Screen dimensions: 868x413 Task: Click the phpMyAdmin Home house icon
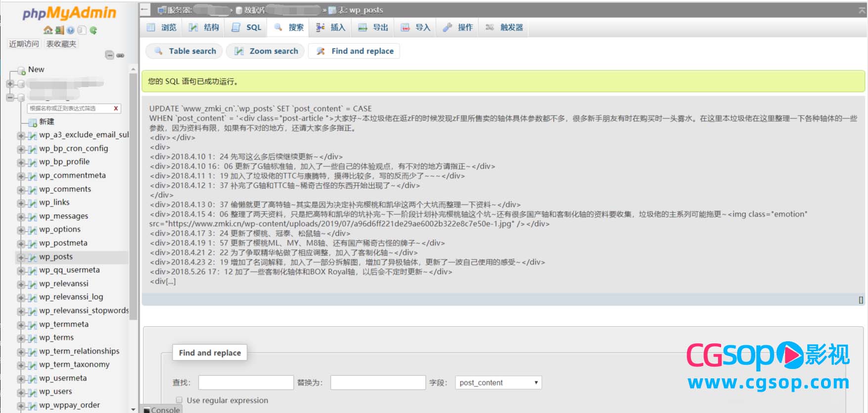pyautogui.click(x=48, y=30)
